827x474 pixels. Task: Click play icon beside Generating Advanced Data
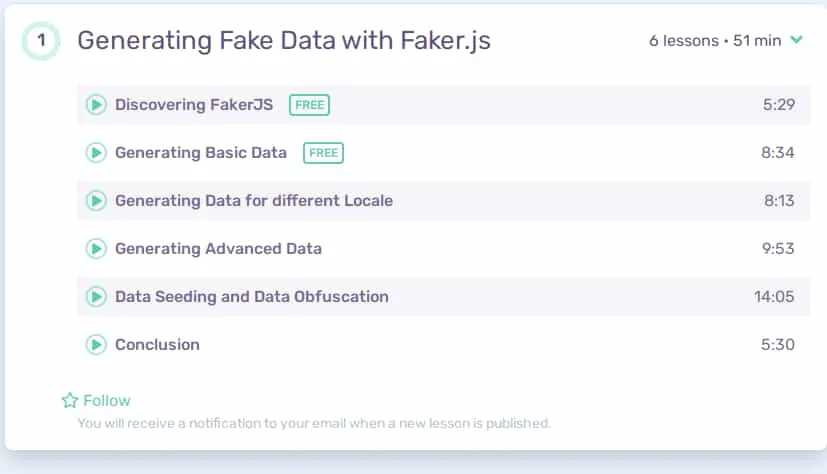96,249
